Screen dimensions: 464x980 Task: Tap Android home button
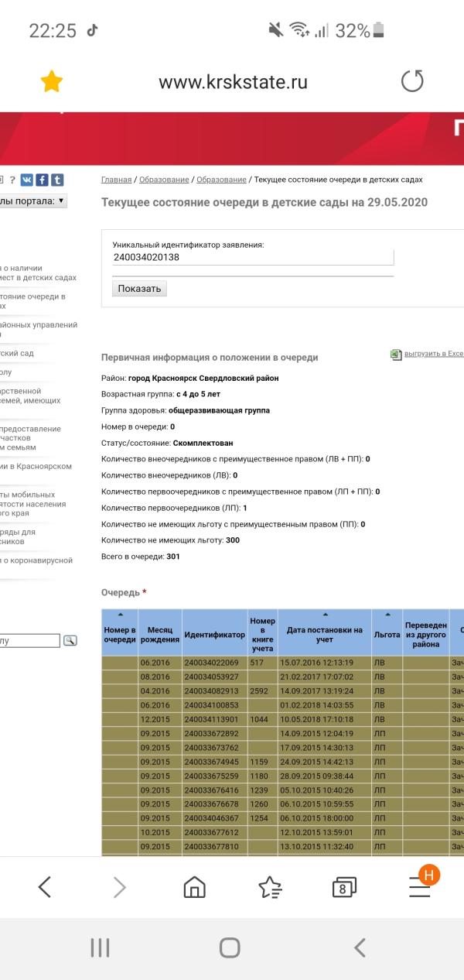pos(230,947)
